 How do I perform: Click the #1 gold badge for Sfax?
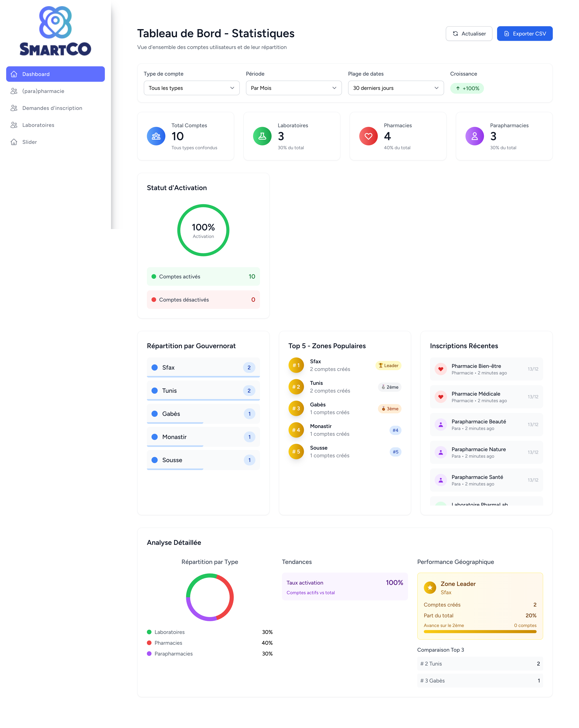[296, 365]
